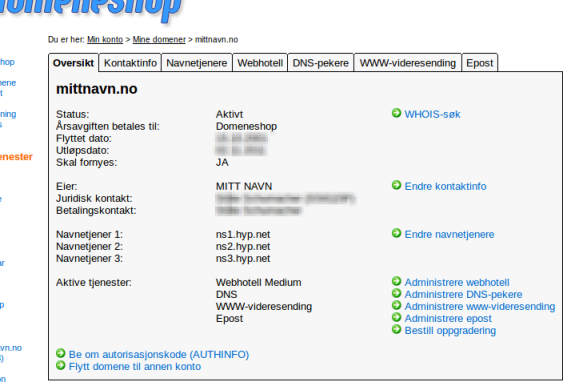Viewport: 563px width, 382px height.
Task: Open the WWW-videresending tab
Action: point(408,63)
